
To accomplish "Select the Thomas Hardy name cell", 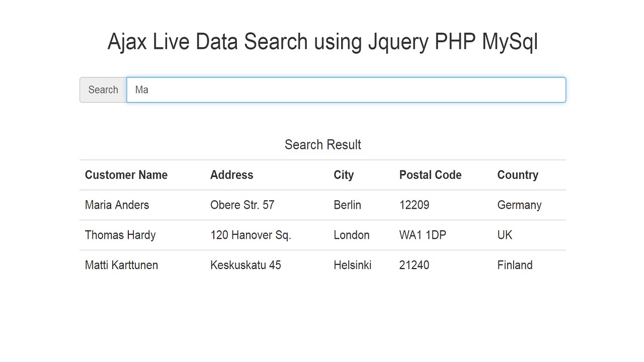I will pyautogui.click(x=120, y=235).
